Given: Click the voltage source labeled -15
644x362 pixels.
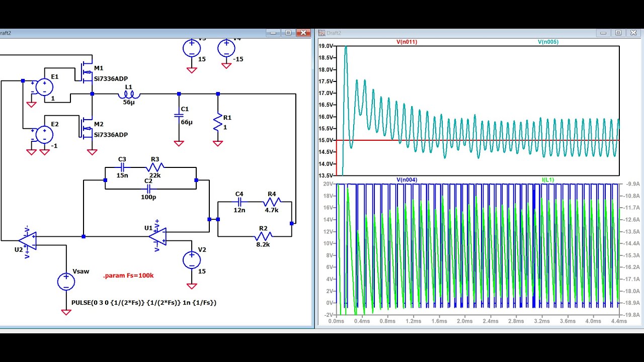Looking at the screenshot, I should coord(226,48).
